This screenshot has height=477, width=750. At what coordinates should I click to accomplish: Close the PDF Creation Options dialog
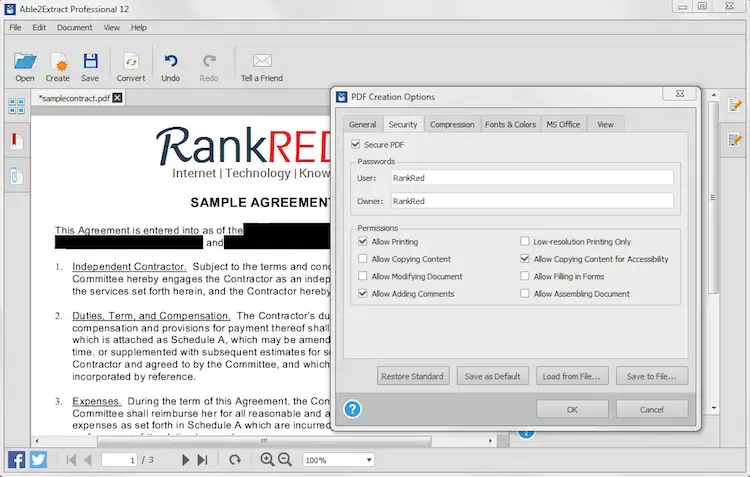[x=680, y=94]
